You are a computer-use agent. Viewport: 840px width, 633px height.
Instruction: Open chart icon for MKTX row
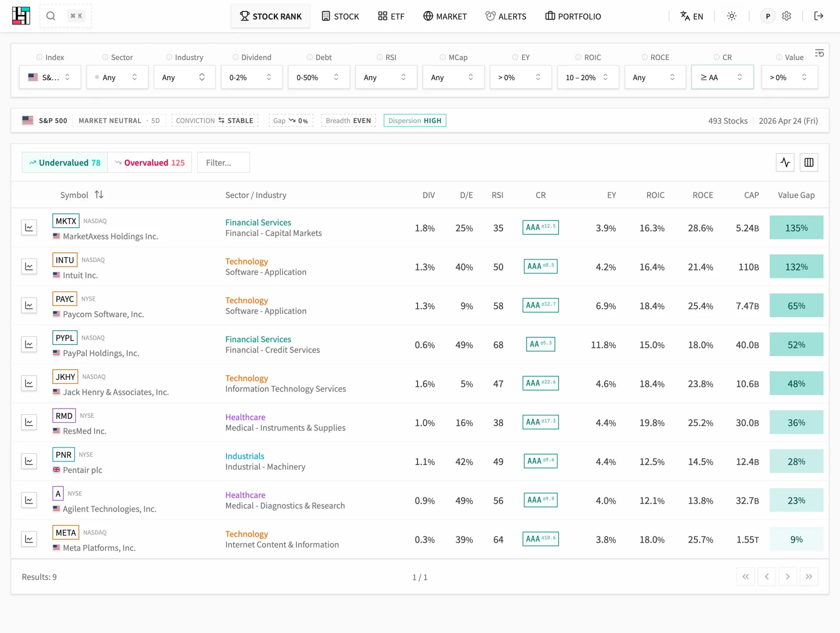coord(29,227)
